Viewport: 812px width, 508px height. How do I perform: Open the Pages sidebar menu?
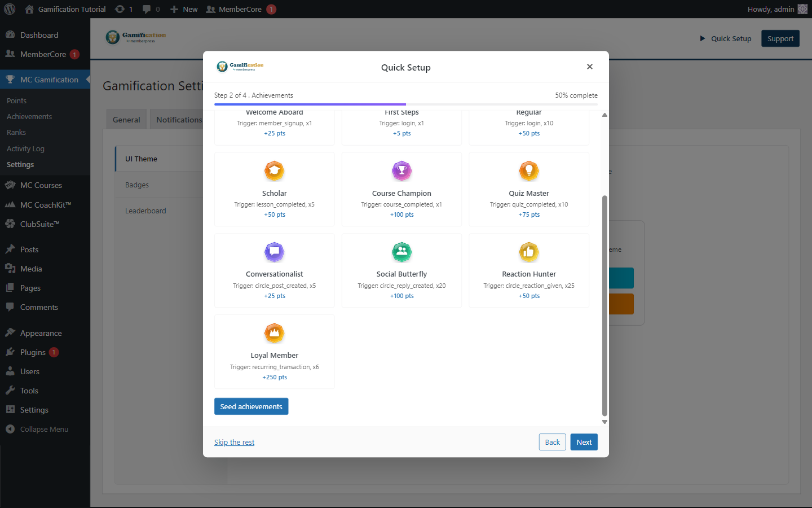tap(45, 288)
